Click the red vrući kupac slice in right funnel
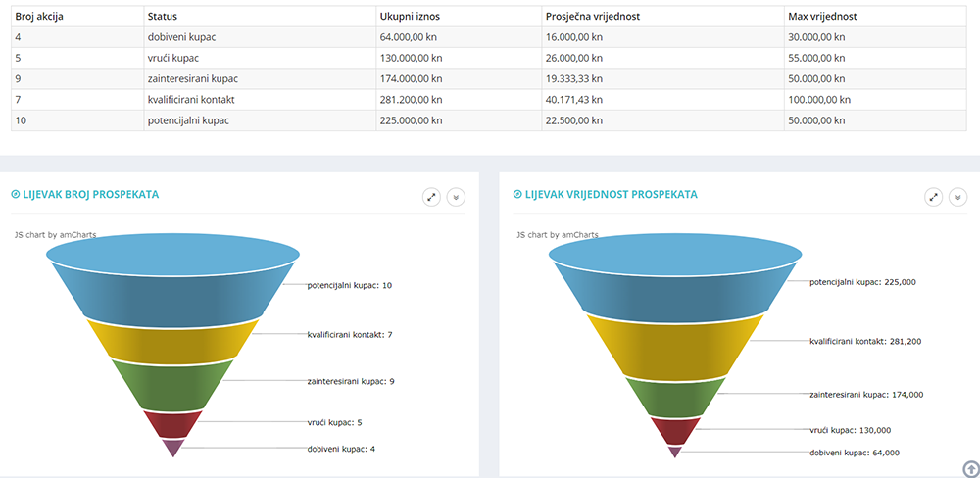 point(675,431)
